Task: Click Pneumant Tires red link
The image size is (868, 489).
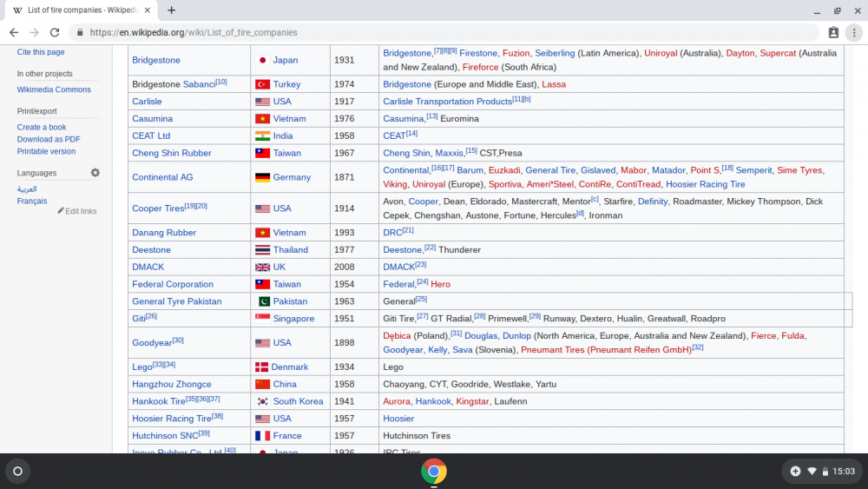Action: (606, 350)
